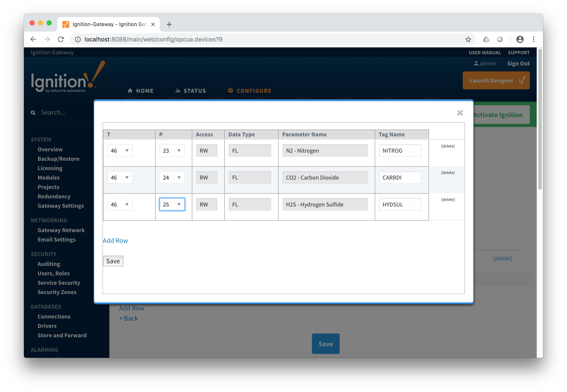Go to the STATUS tab

(191, 91)
